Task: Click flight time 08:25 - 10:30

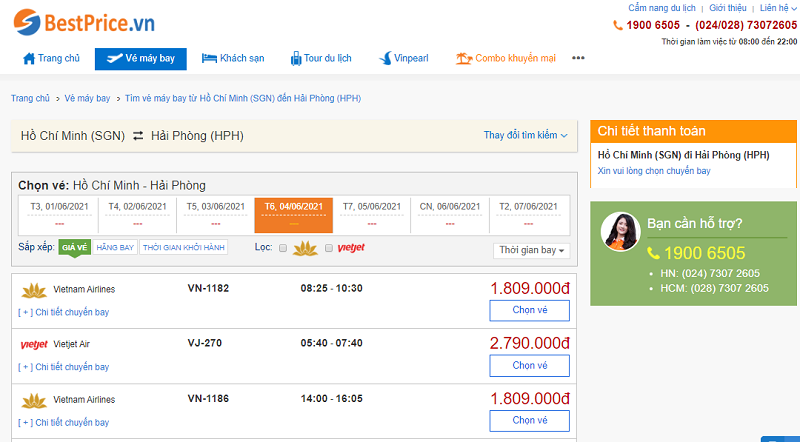Action: click(332, 288)
